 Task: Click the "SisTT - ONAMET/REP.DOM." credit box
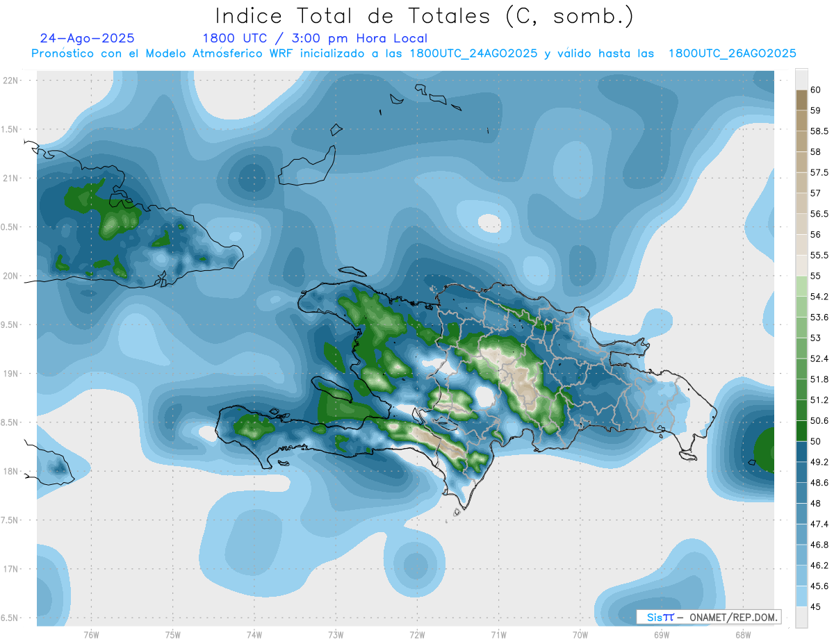point(708,617)
